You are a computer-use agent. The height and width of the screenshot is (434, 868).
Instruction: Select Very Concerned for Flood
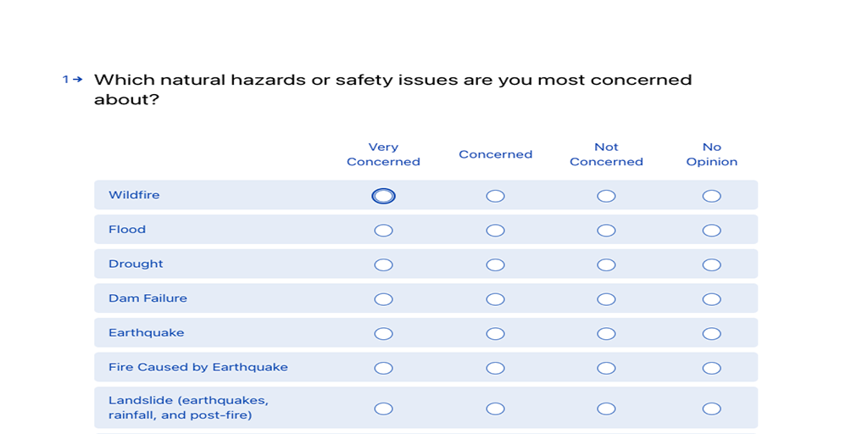click(x=383, y=231)
